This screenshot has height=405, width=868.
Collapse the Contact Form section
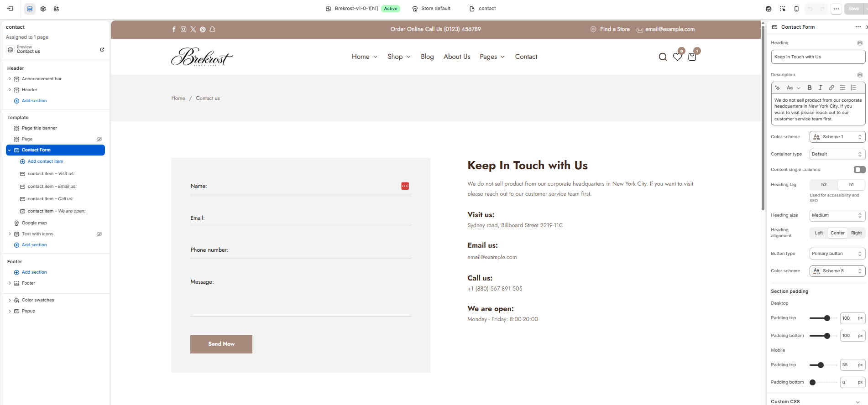tap(10, 150)
